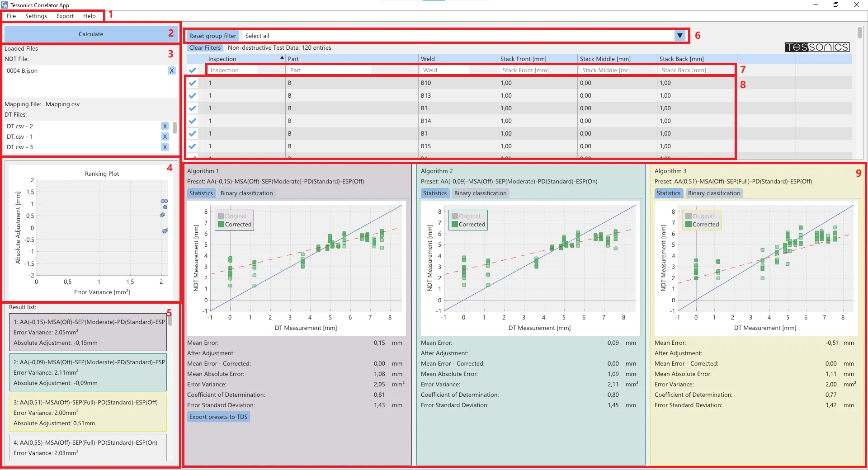Click the Tessonics logo
Image resolution: width=868 pixels, height=470 pixels.
[816, 47]
